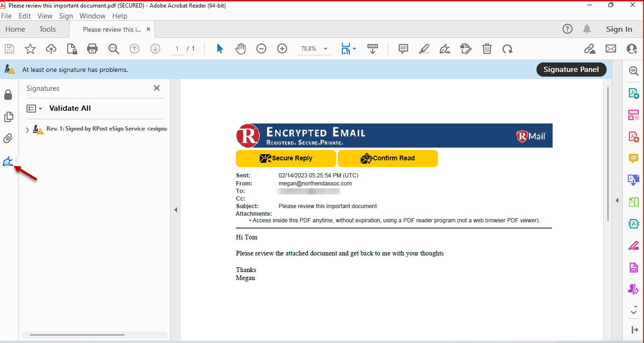Open the Create PDF tool in right rail
This screenshot has height=343, width=644.
(x=634, y=137)
